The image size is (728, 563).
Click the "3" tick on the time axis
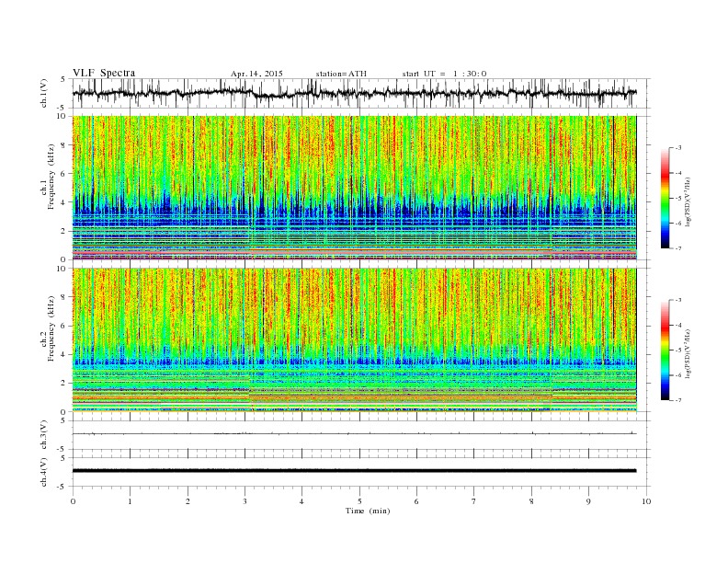245,501
